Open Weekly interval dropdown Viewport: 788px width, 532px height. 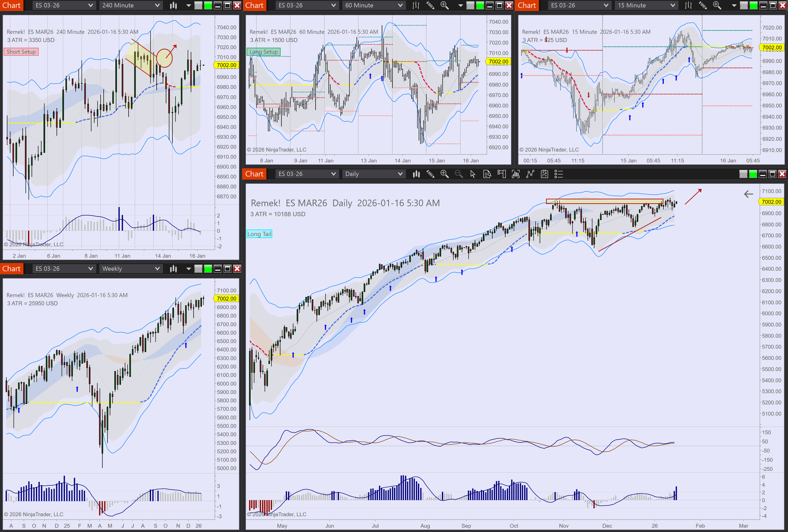click(x=130, y=269)
